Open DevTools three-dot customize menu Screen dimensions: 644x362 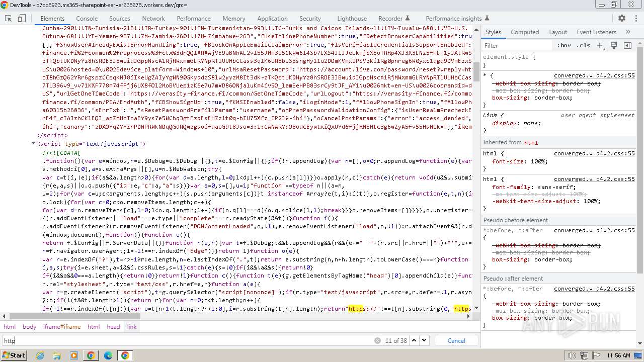(635, 18)
